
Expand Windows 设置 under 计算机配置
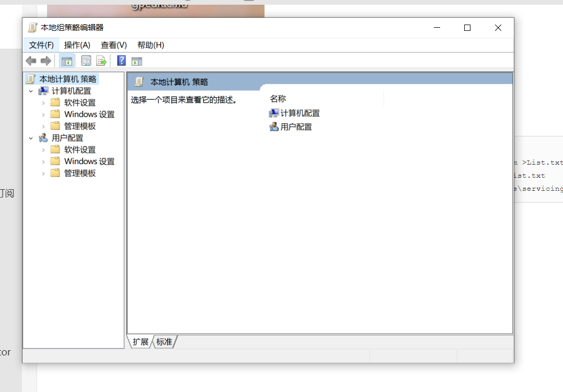[x=43, y=115]
